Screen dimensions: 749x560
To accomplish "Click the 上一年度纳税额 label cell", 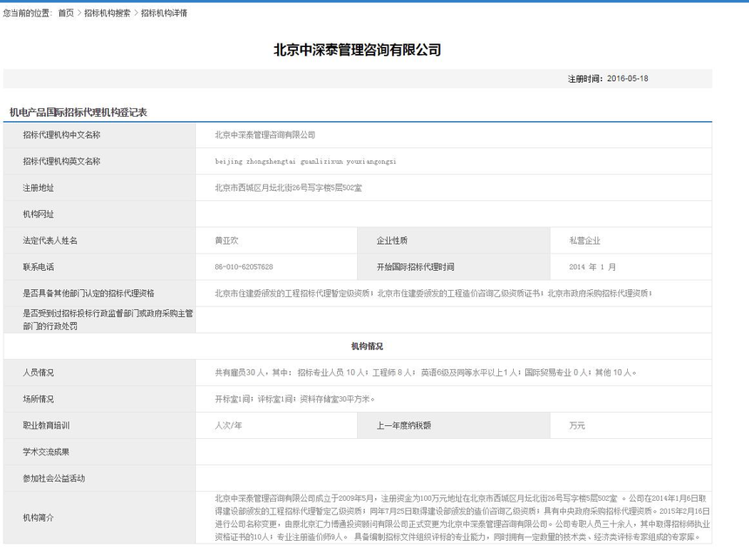I will pos(453,425).
